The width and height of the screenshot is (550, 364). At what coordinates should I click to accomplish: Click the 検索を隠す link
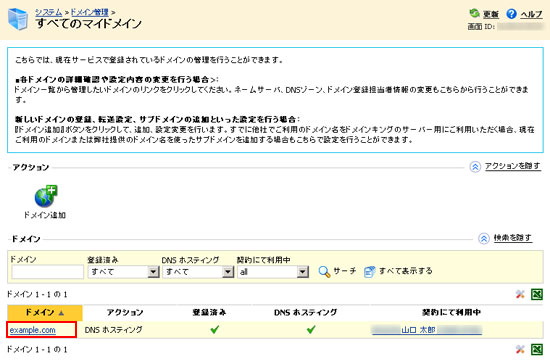click(512, 238)
